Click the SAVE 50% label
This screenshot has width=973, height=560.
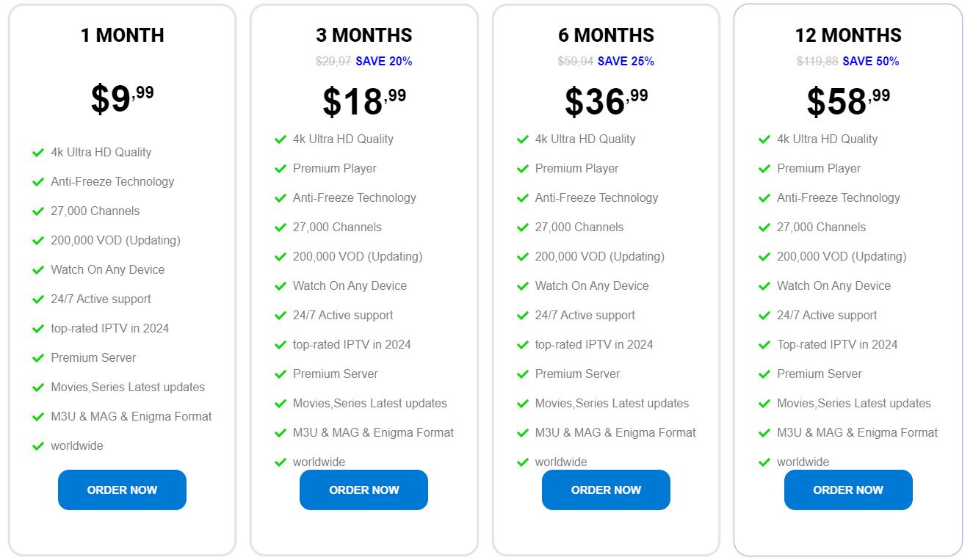pos(872,62)
